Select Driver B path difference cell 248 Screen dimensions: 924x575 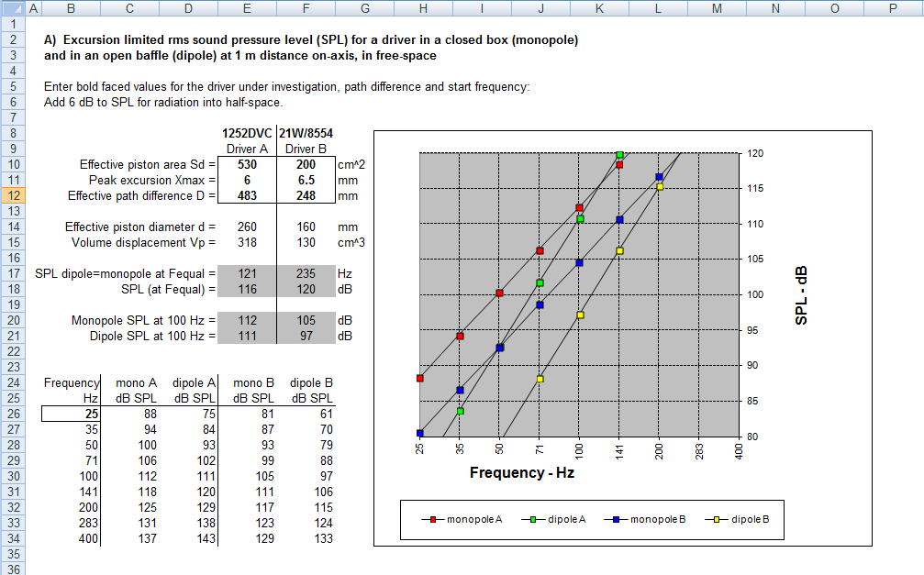pos(306,195)
